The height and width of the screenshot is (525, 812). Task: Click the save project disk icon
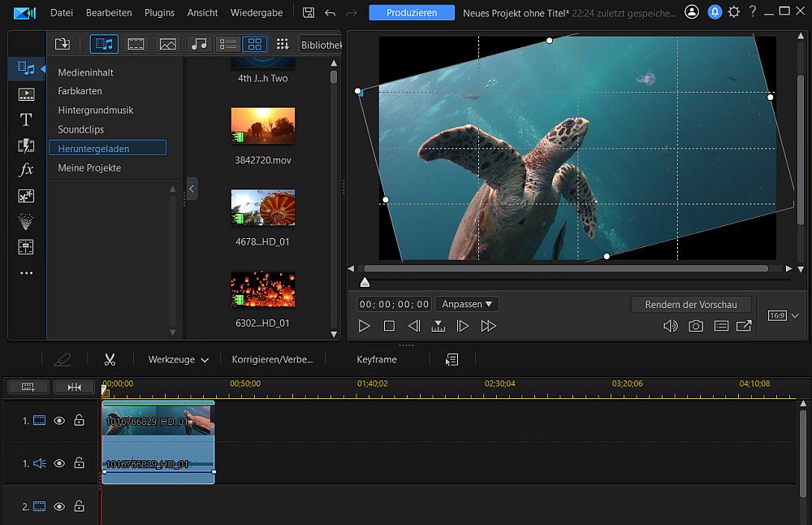[x=309, y=13]
